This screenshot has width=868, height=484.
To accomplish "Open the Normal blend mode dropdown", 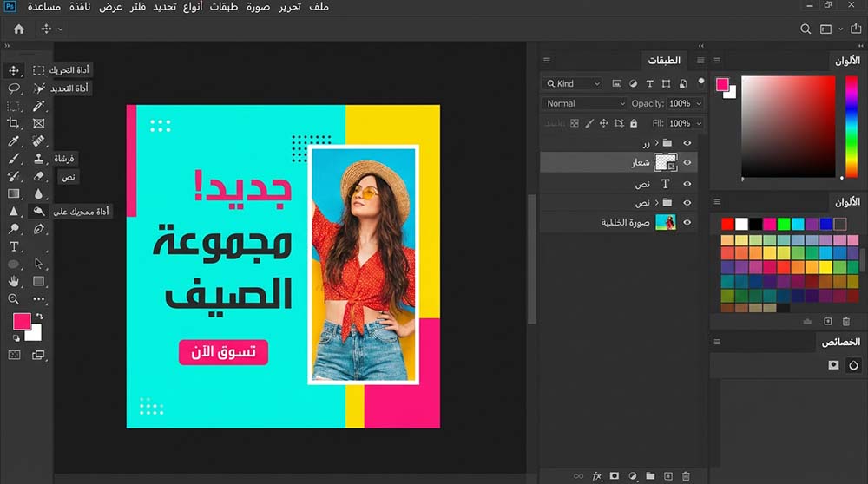I will (x=584, y=103).
